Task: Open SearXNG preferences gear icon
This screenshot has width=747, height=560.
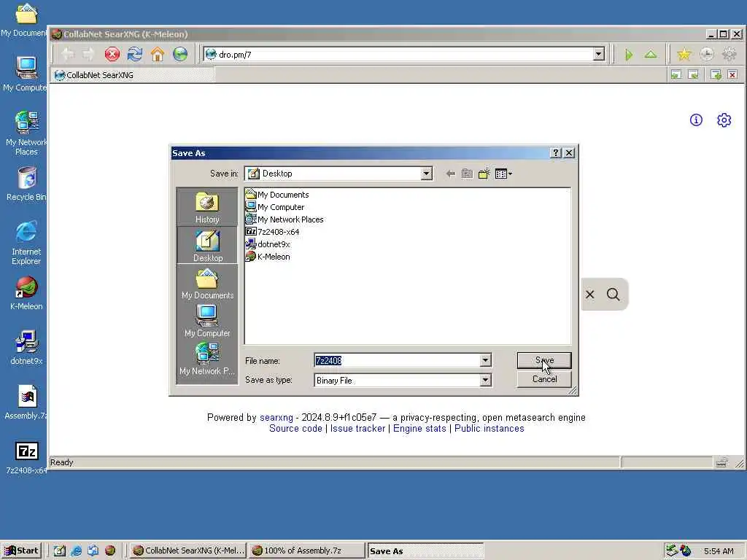Action: (x=724, y=120)
